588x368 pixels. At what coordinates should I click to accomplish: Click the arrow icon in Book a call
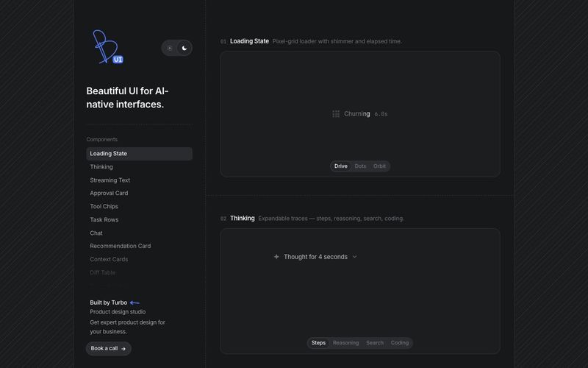tap(123, 349)
